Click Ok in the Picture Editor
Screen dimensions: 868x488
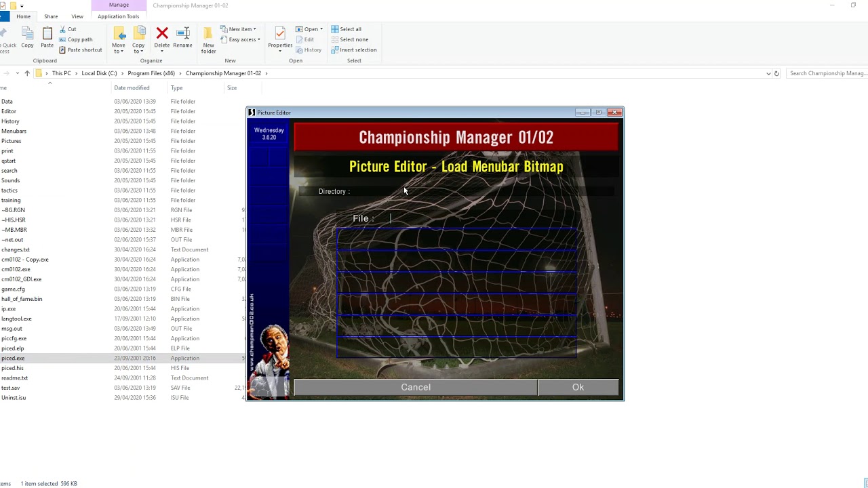click(x=578, y=387)
